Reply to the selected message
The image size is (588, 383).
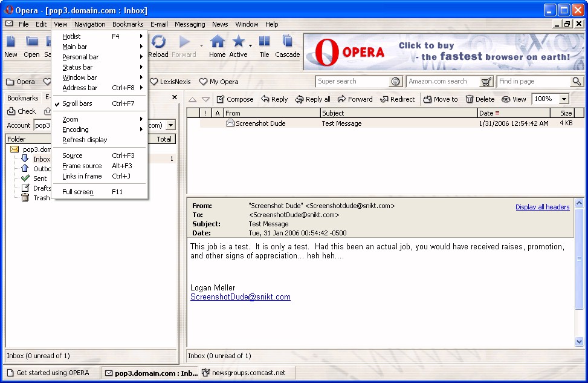[274, 99]
